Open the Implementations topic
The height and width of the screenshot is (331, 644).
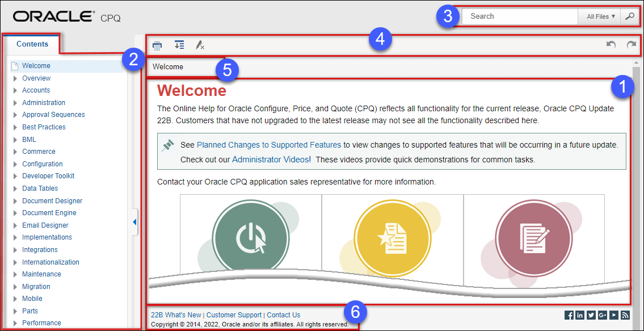tap(47, 237)
